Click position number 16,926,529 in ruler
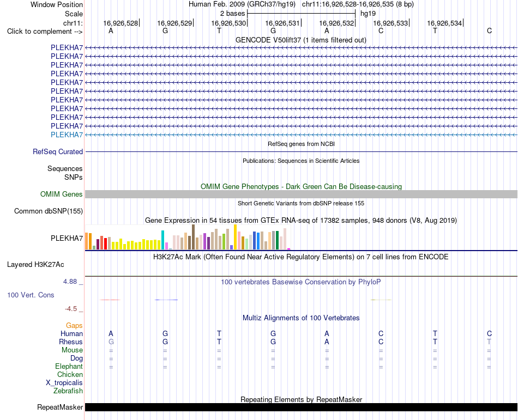The height and width of the screenshot is (420, 518). click(x=174, y=23)
